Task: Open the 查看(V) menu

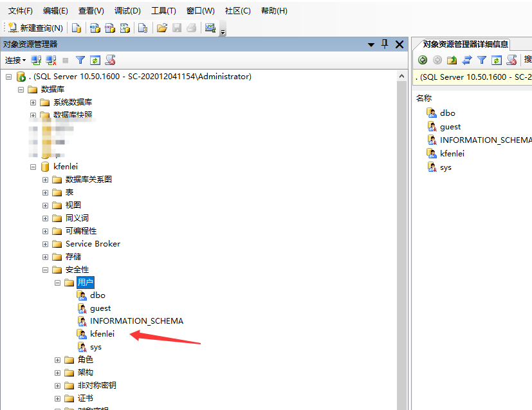Action: point(91,11)
